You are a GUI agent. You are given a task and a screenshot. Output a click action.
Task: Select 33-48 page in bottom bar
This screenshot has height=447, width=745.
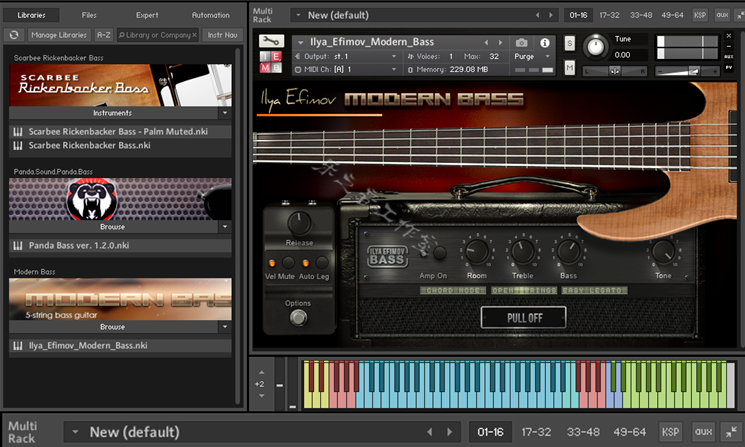pyautogui.click(x=583, y=432)
